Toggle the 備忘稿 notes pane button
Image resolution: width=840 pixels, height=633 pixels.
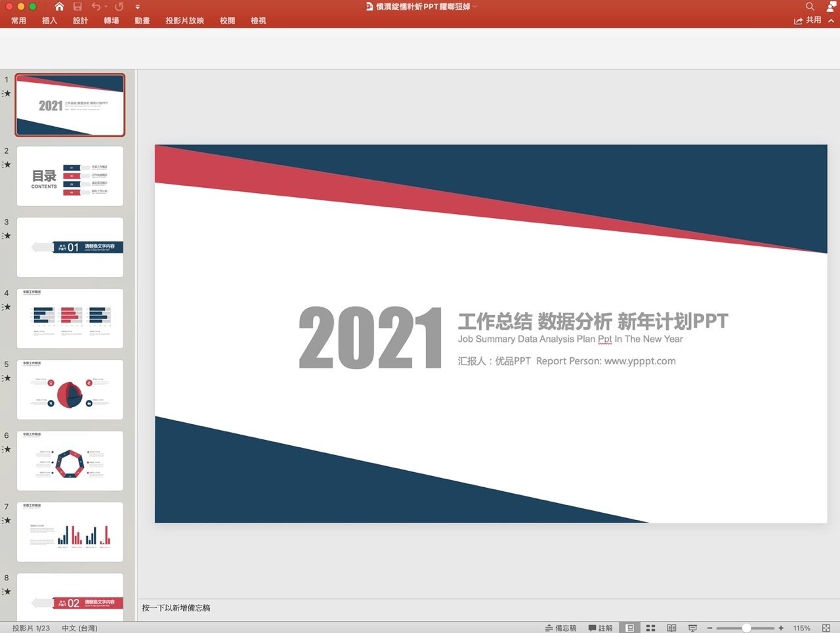tap(560, 628)
